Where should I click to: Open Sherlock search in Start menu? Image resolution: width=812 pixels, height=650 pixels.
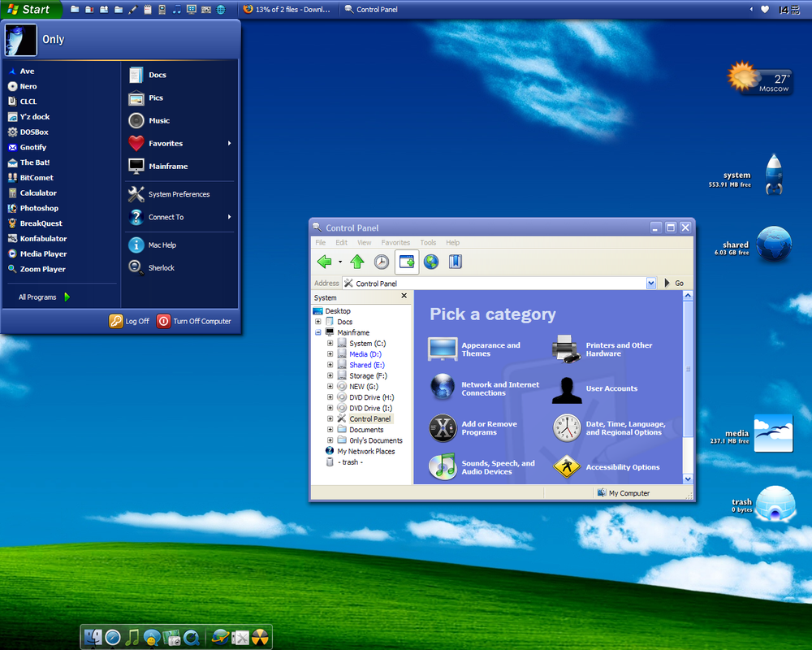151,267
